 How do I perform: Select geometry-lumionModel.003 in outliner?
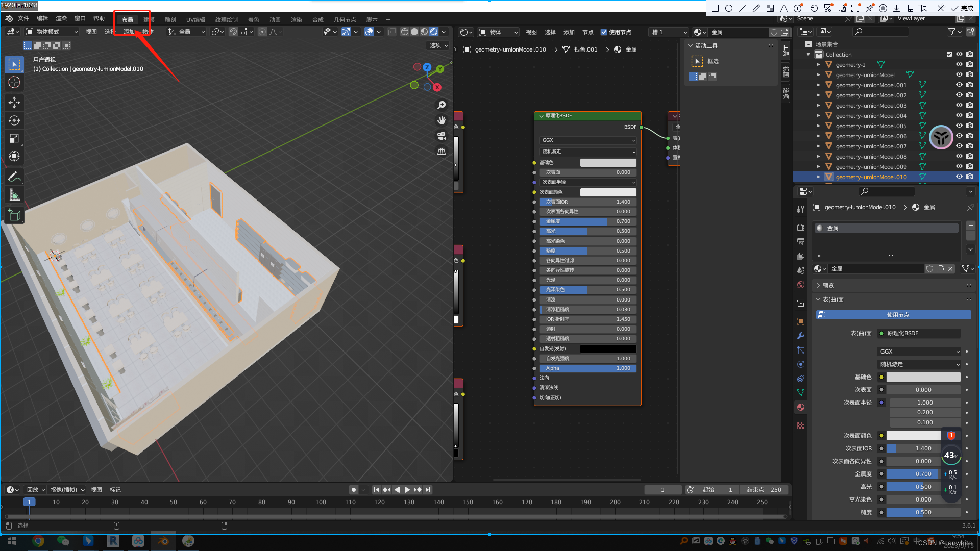pyautogui.click(x=871, y=106)
